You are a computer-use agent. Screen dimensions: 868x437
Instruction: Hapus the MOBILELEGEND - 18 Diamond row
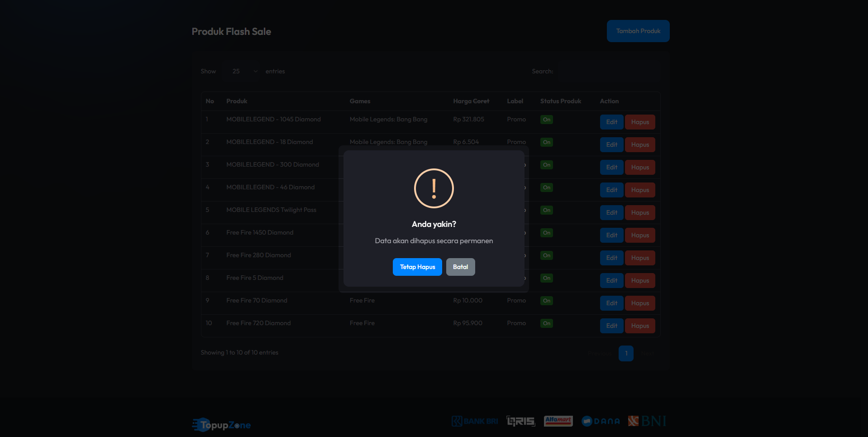tap(640, 144)
